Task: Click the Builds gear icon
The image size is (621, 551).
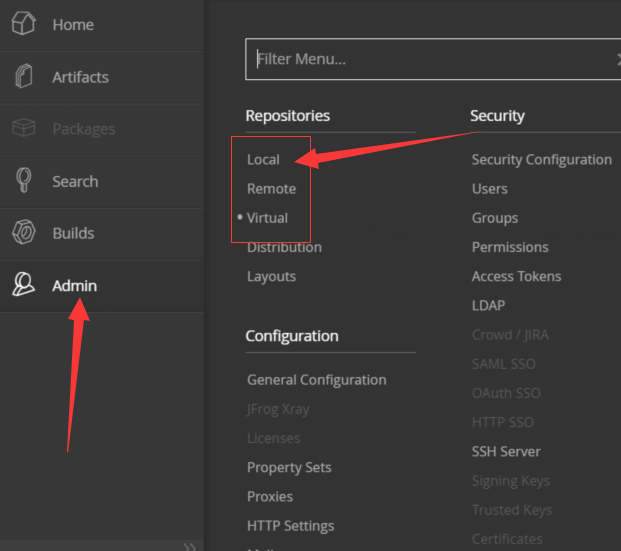Action: (24, 233)
